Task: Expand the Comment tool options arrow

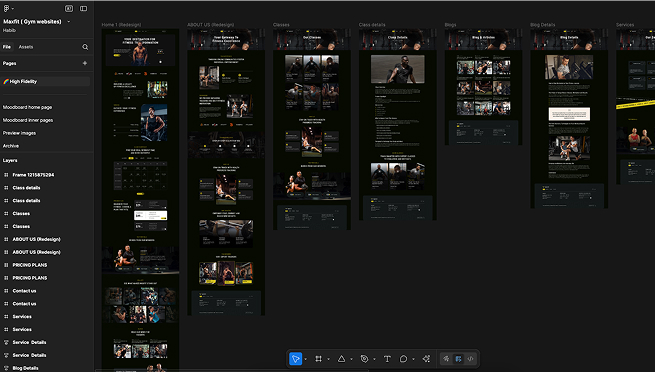Action: pyautogui.click(x=414, y=359)
